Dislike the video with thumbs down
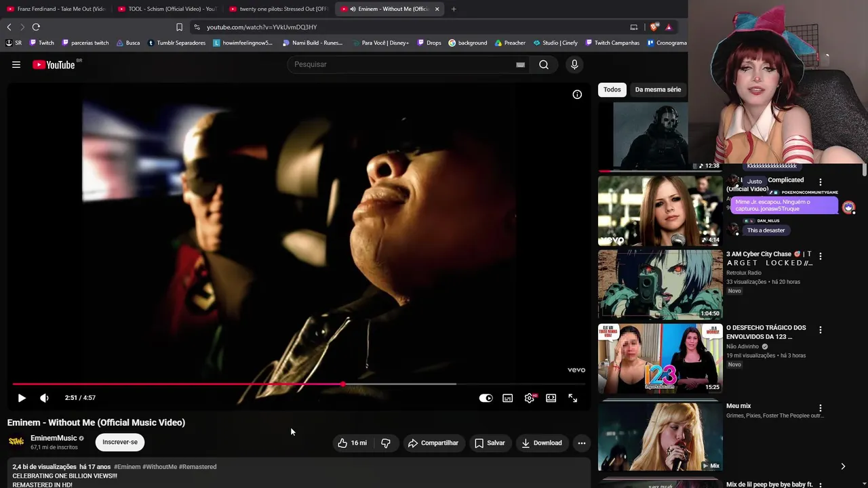868x488 pixels. pyautogui.click(x=386, y=443)
